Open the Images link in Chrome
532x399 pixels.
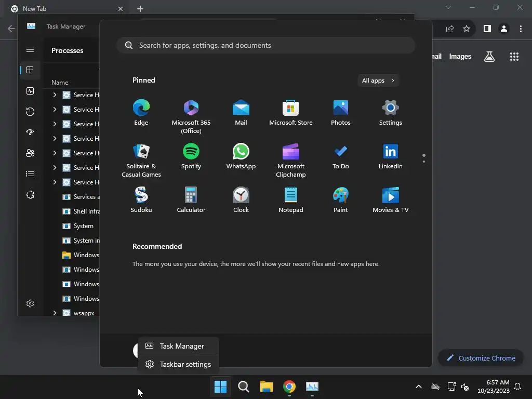[x=460, y=56]
